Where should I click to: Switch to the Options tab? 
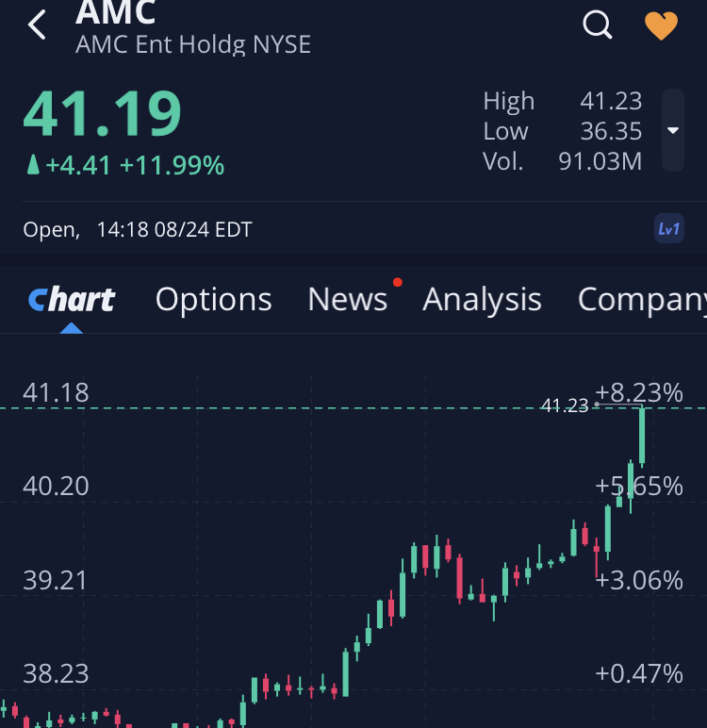pyautogui.click(x=213, y=300)
